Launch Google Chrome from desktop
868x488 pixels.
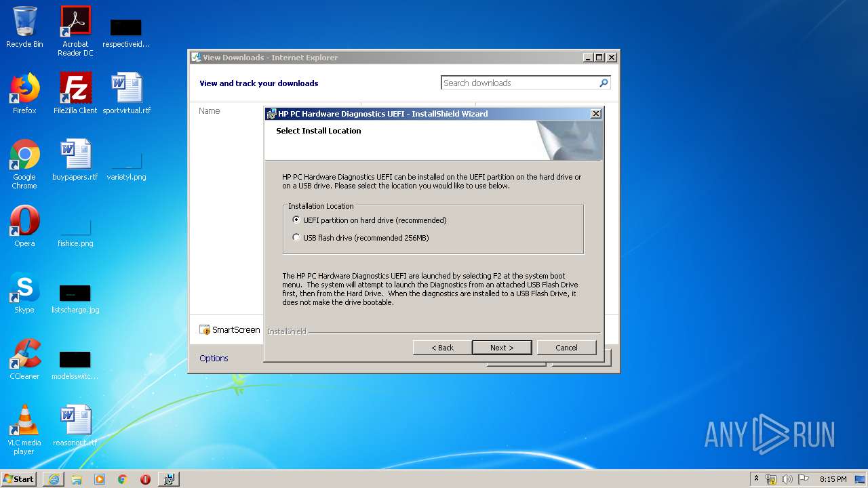coord(24,164)
